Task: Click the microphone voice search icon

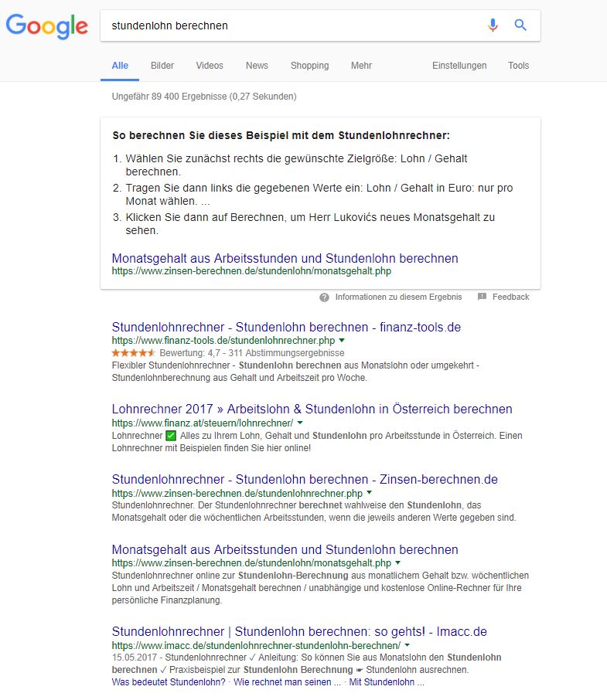Action: [493, 25]
